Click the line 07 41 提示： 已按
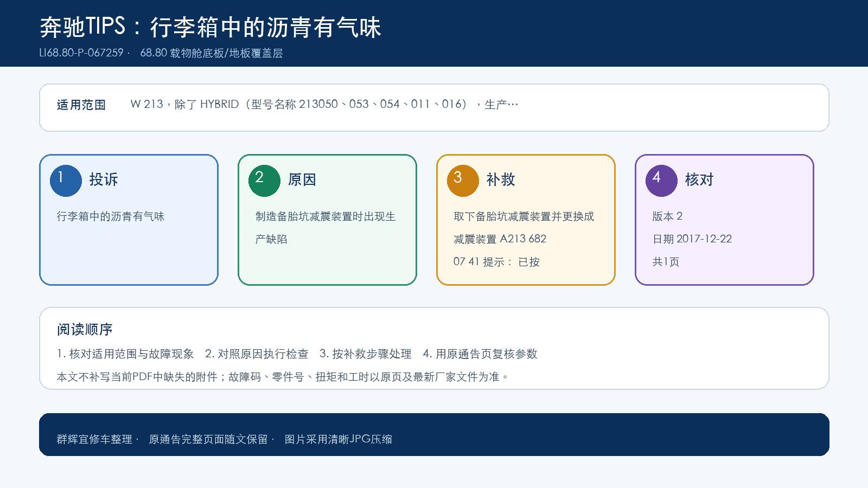This screenshot has width=868, height=488. click(496, 262)
